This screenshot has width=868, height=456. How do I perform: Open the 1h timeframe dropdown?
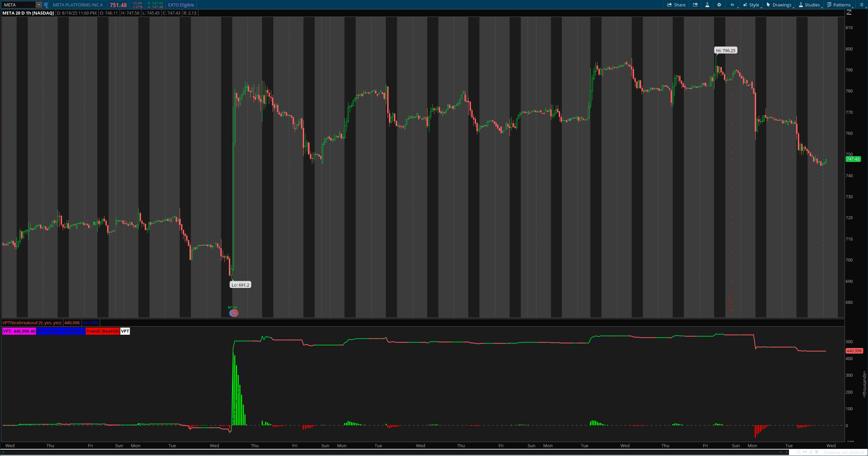coord(732,5)
